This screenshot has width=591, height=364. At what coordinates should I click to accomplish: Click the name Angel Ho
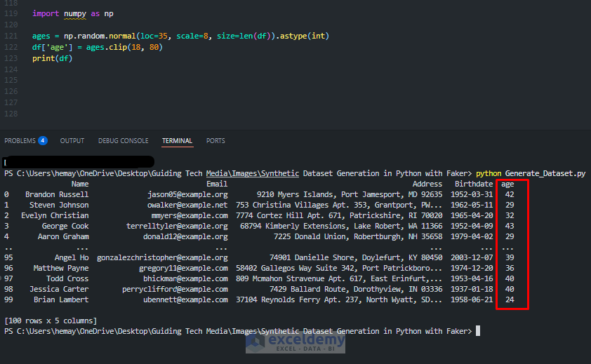[x=72, y=257]
